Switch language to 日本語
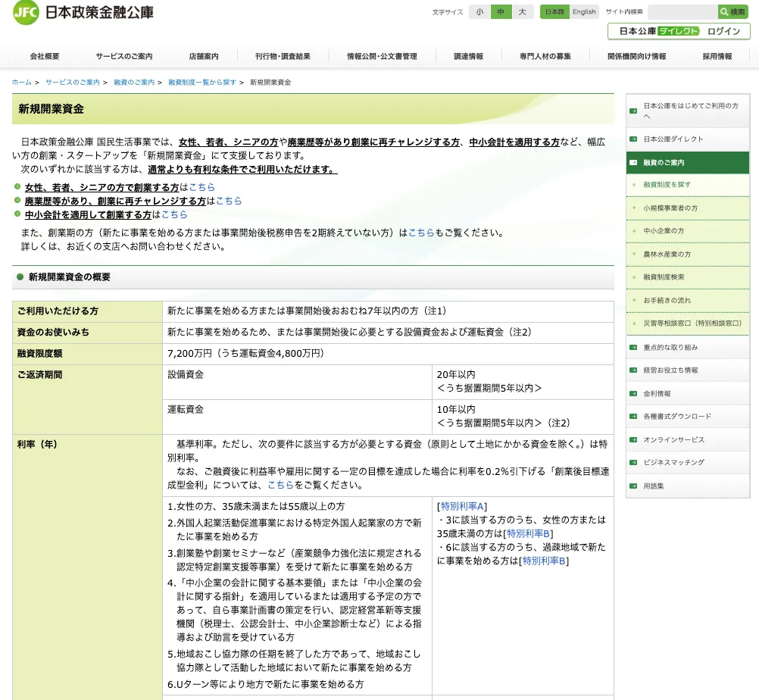Viewport: 759px width, 700px height. pyautogui.click(x=554, y=12)
